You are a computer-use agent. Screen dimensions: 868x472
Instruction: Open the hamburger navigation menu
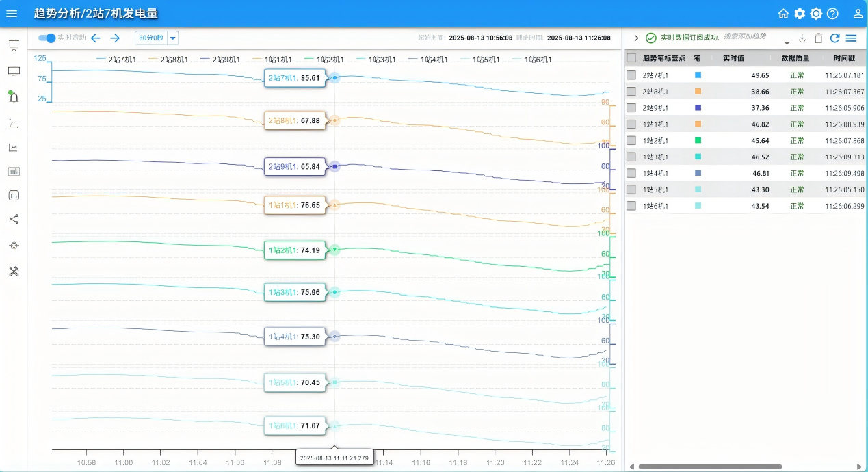point(12,14)
